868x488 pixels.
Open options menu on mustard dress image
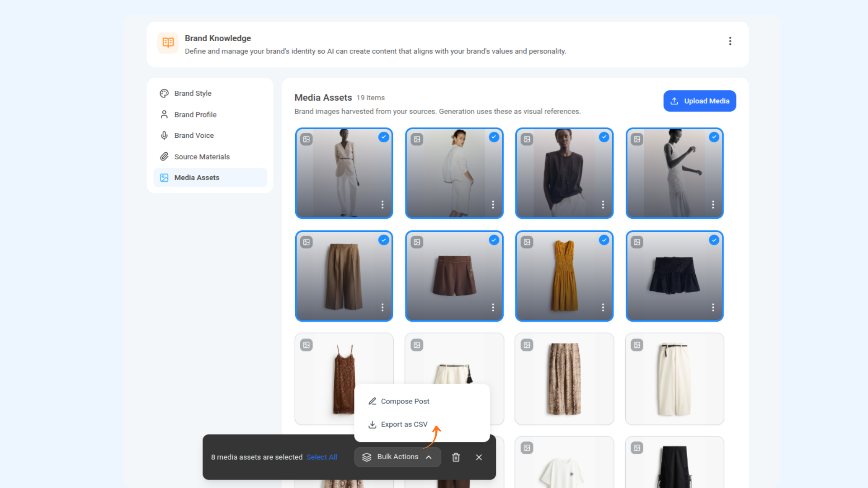click(x=603, y=308)
